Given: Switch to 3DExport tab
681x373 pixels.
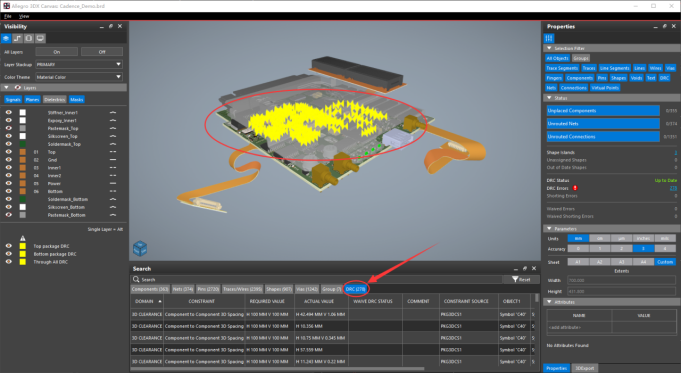Looking at the screenshot, I should click(x=585, y=368).
